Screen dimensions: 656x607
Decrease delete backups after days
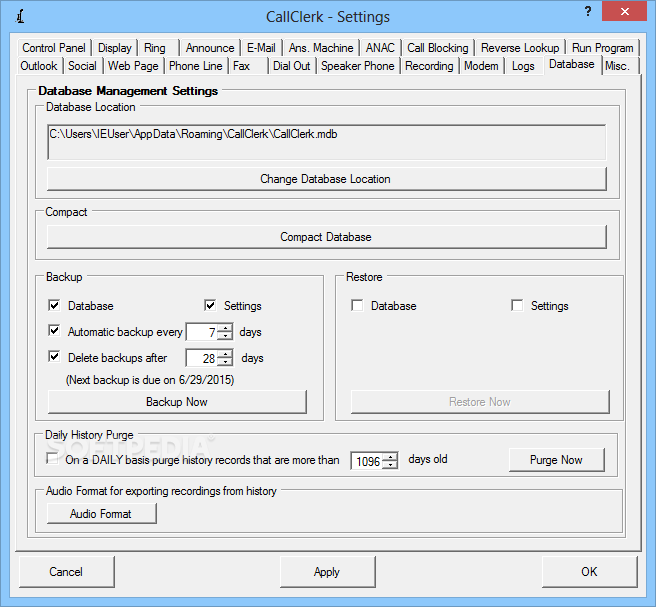click(x=226, y=362)
